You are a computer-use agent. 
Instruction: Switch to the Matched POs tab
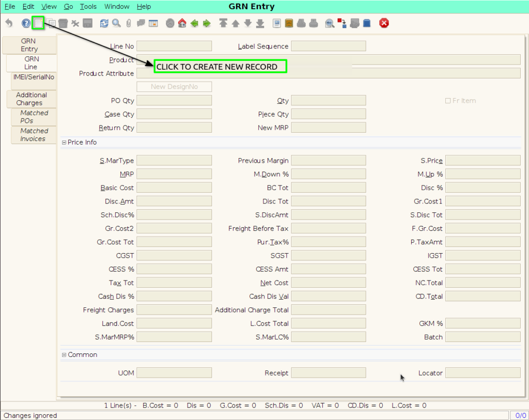pos(34,117)
